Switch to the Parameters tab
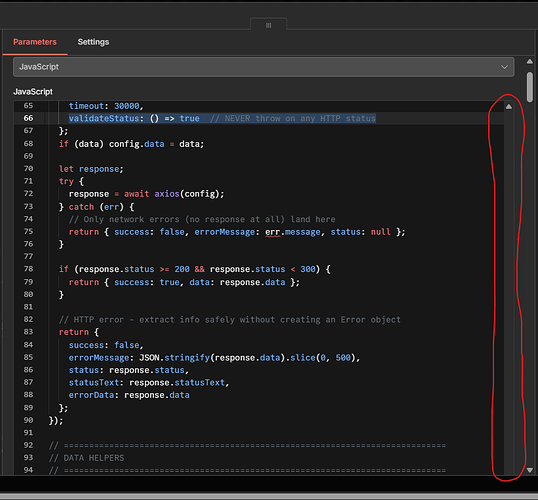This screenshot has height=500, width=538. pos(35,42)
